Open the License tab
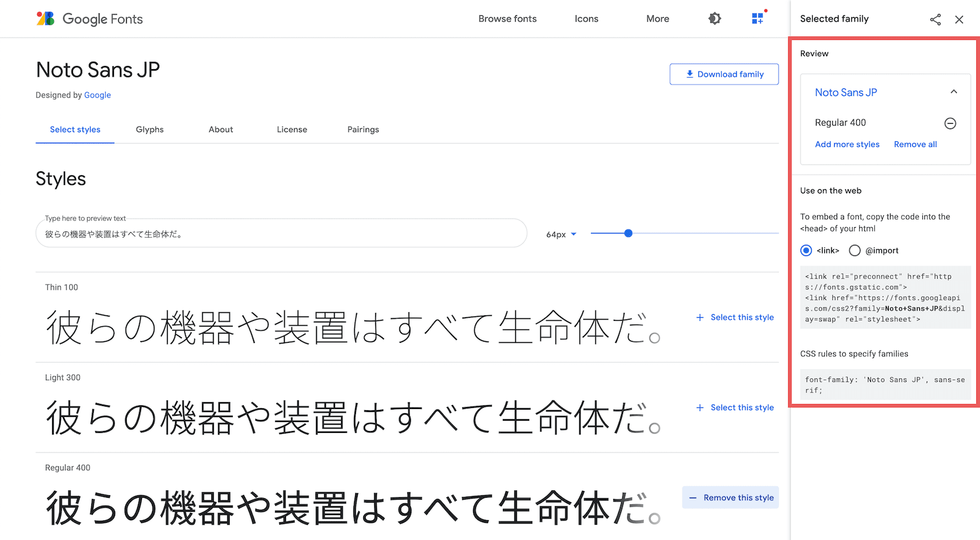 tap(292, 130)
